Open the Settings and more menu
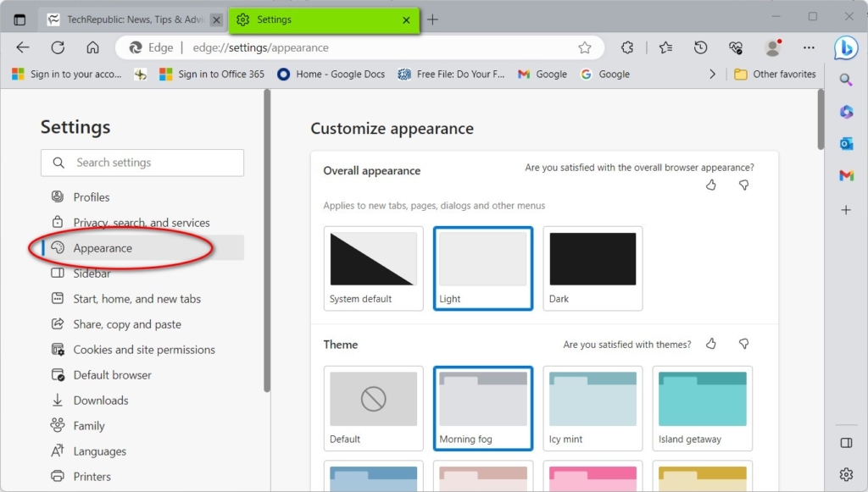The width and height of the screenshot is (868, 492). pyautogui.click(x=809, y=47)
